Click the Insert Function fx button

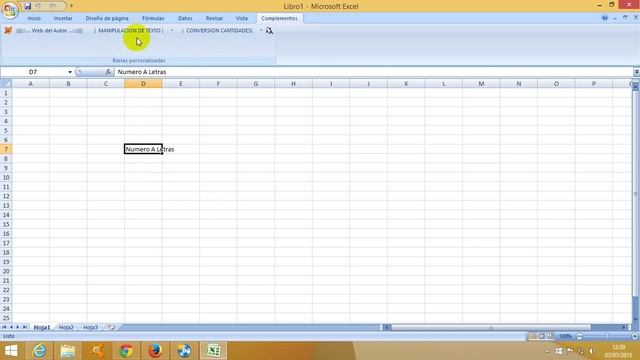point(108,72)
